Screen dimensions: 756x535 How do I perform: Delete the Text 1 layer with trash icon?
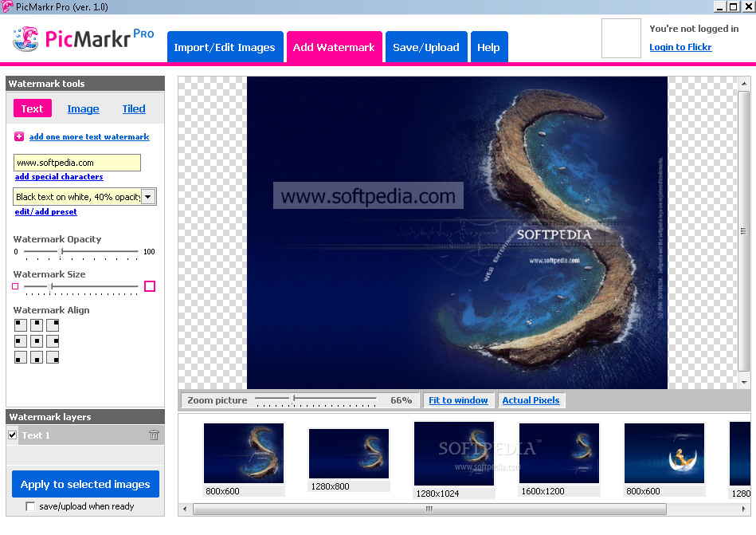[154, 435]
